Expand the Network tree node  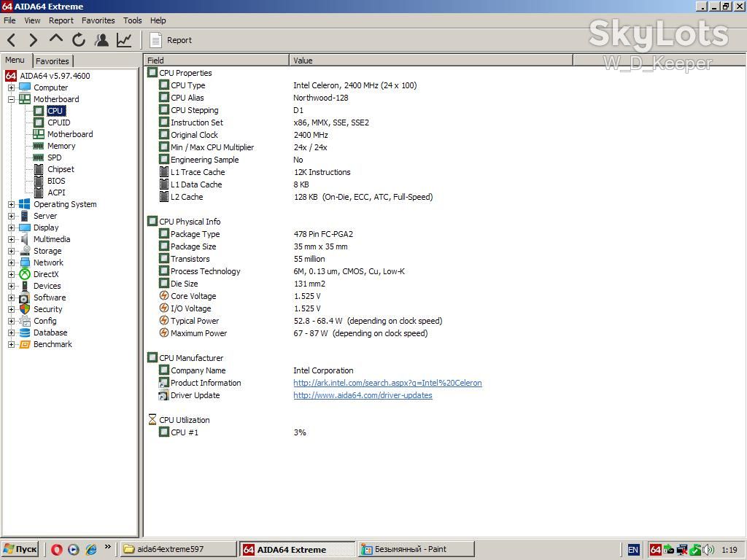coord(11,262)
